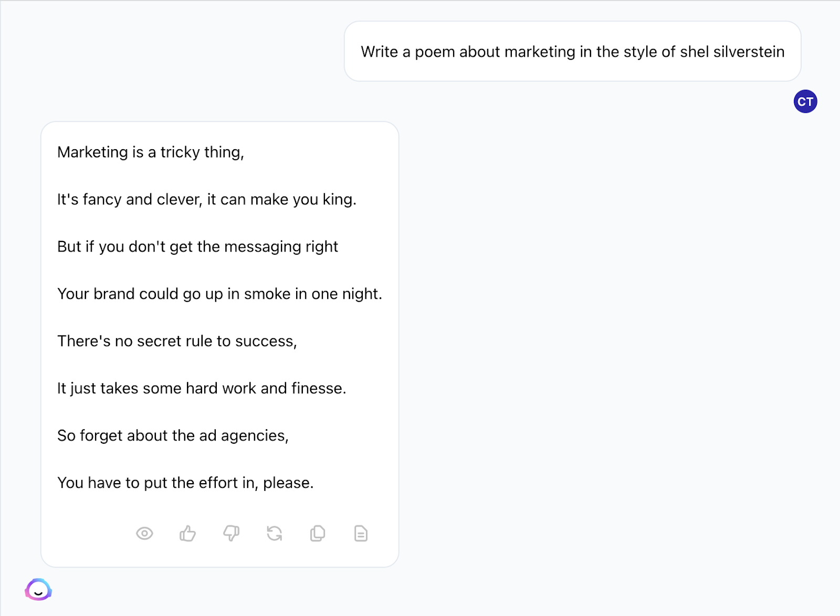
Task: Click the smiling assistant logo avatar
Action: point(38,590)
